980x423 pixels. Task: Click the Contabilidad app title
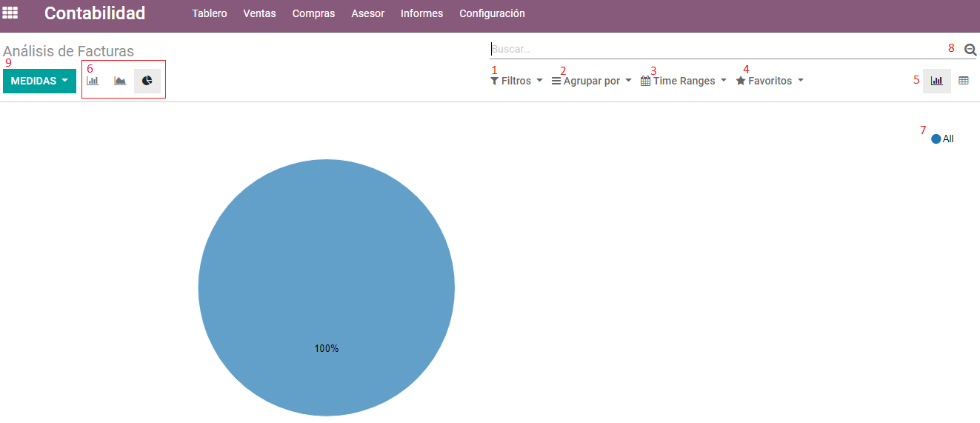click(x=95, y=13)
